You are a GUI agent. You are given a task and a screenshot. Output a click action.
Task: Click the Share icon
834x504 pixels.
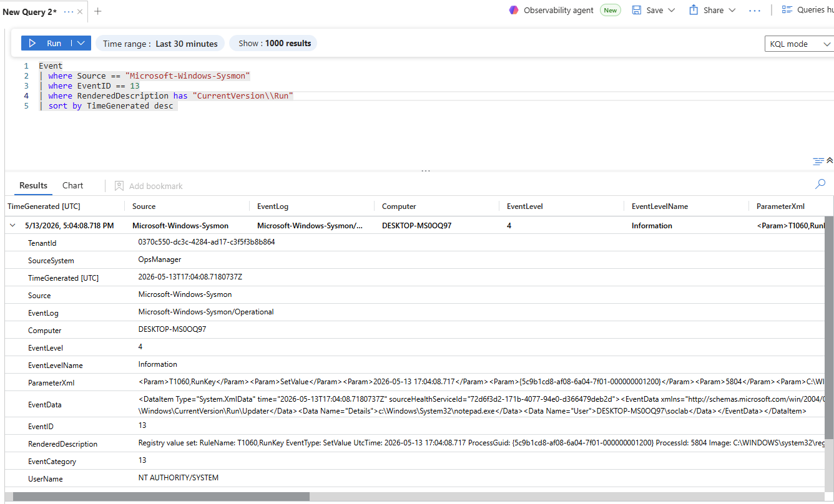coord(694,10)
